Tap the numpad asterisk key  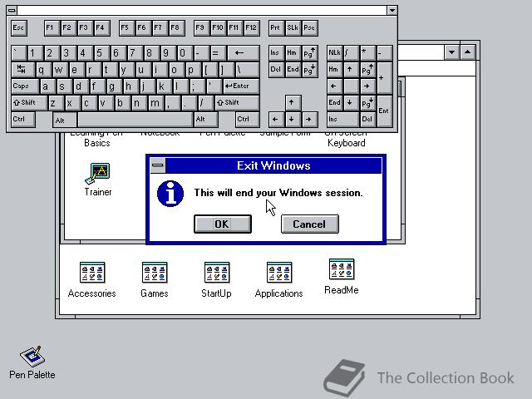coord(367,53)
